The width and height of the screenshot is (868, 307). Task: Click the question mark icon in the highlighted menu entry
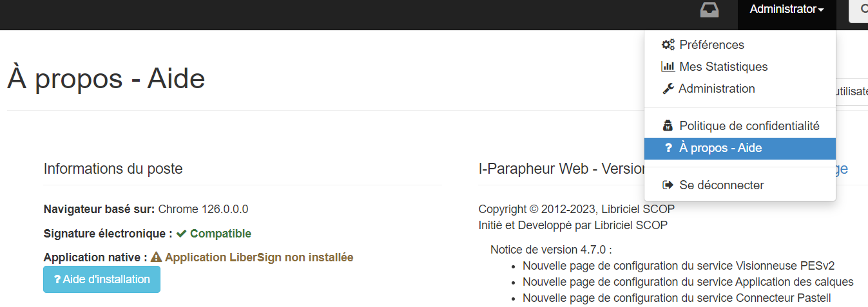[x=668, y=148]
